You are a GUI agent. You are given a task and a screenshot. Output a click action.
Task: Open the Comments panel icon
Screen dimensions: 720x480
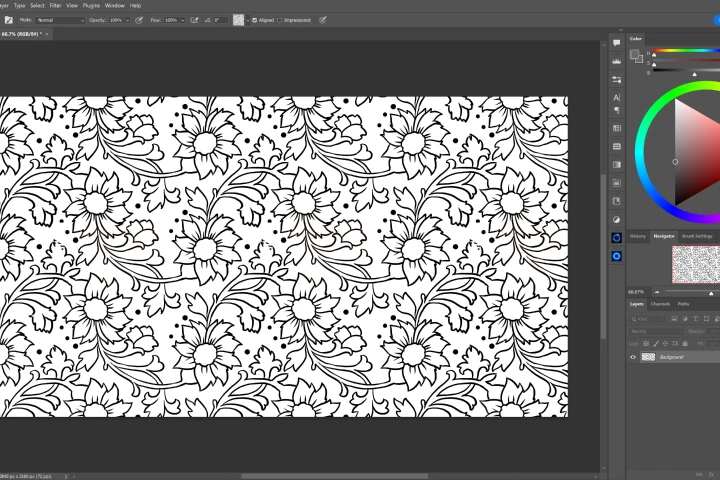point(617,43)
